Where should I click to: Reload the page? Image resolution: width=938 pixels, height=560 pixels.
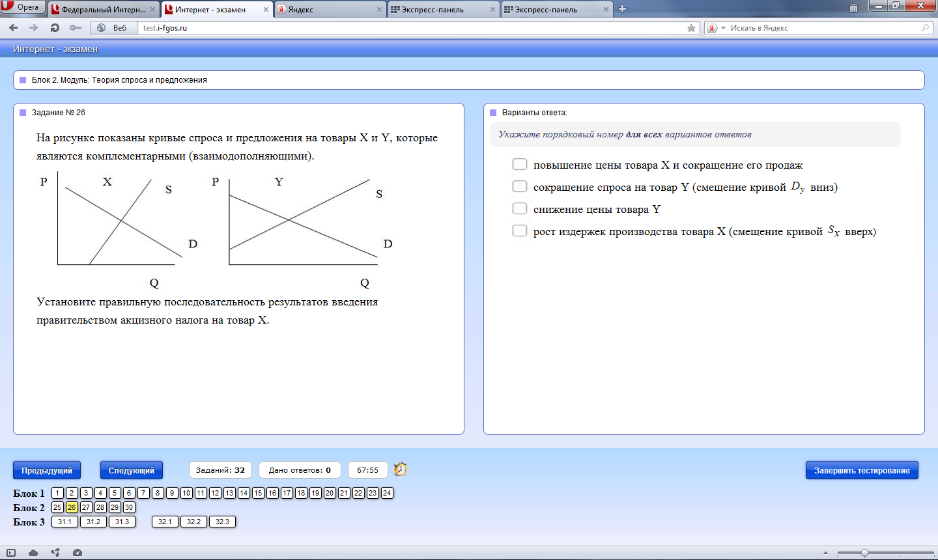coord(55,28)
